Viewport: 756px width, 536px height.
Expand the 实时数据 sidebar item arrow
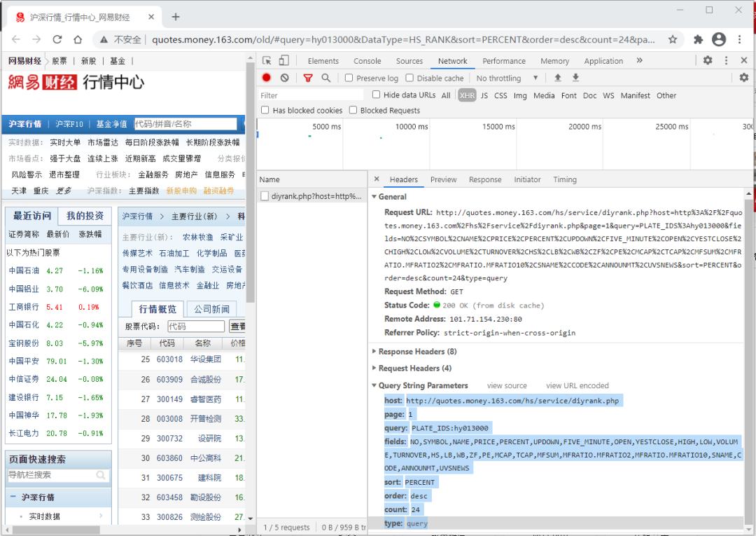(x=101, y=516)
